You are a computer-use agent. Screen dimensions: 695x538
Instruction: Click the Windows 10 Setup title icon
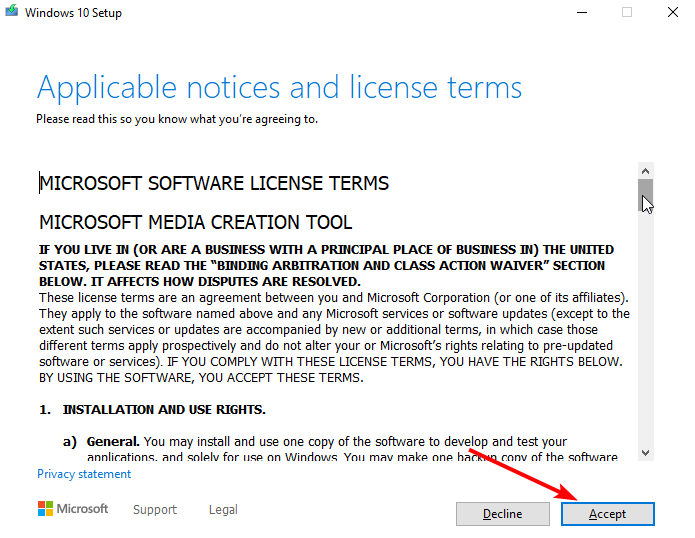(12, 11)
